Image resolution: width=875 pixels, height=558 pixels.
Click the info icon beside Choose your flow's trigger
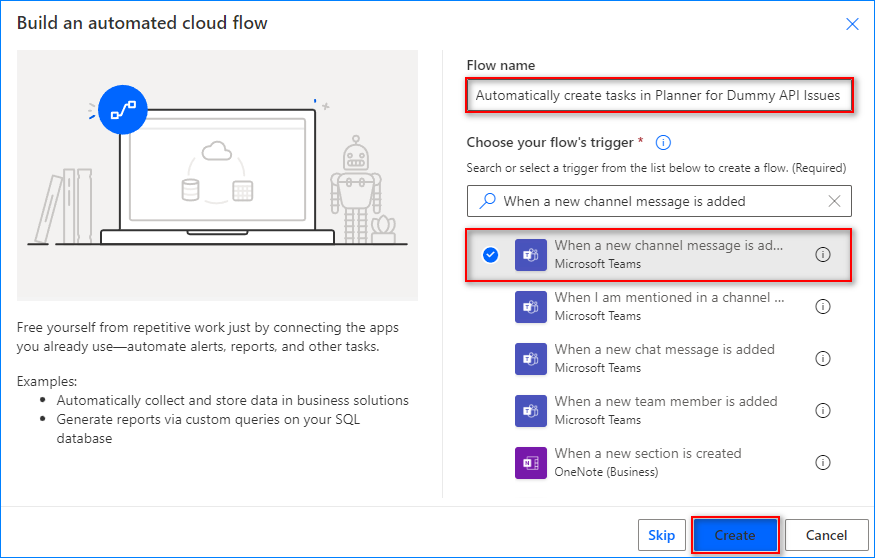click(662, 143)
